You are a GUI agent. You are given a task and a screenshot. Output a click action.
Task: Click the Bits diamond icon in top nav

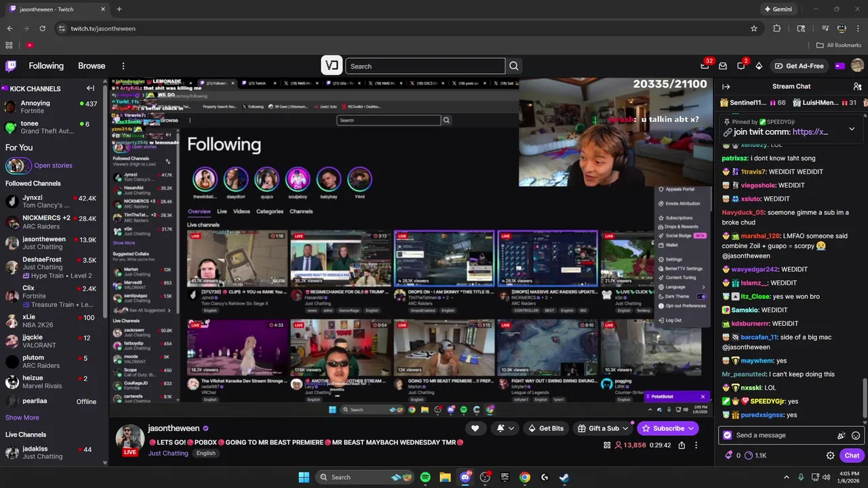[759, 66]
